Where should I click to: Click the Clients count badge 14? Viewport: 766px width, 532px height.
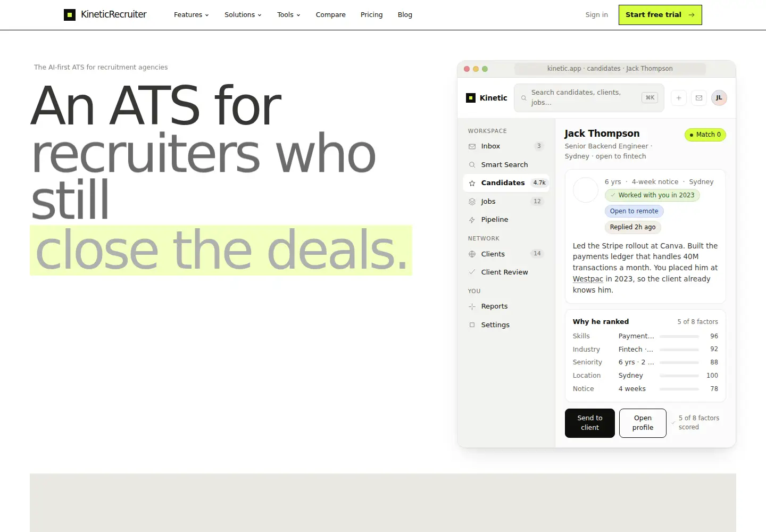[x=537, y=254]
